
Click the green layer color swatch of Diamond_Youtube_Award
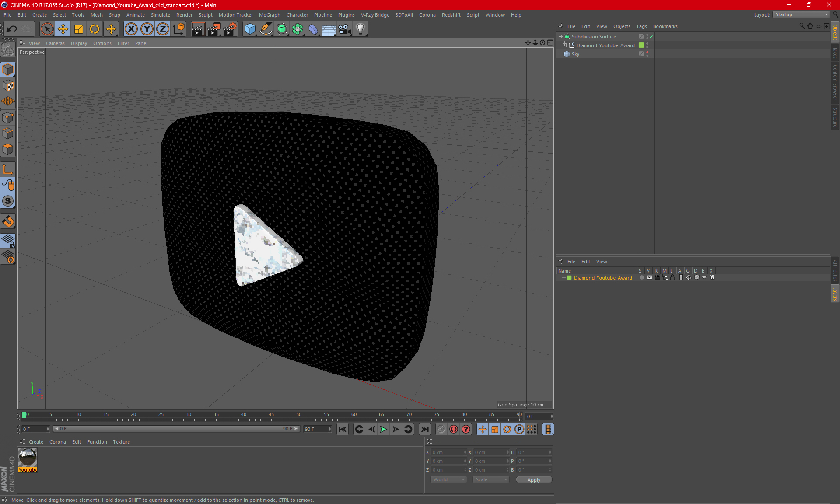pos(569,278)
